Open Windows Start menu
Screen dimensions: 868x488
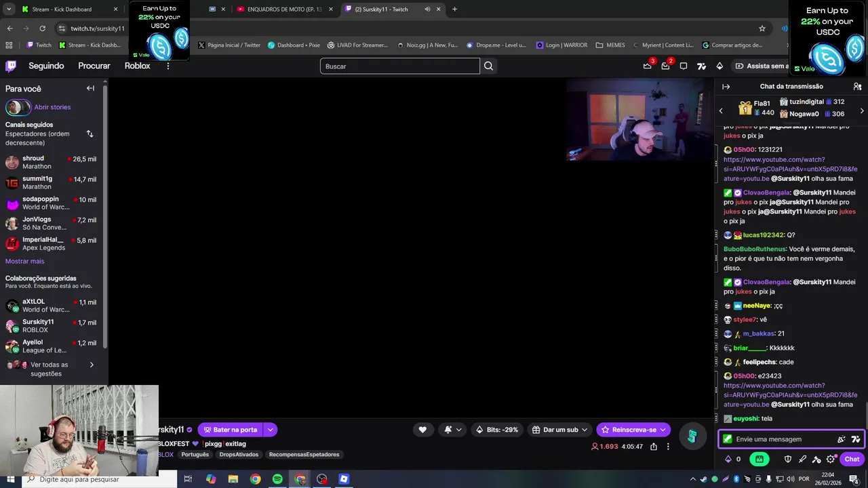click(x=10, y=479)
